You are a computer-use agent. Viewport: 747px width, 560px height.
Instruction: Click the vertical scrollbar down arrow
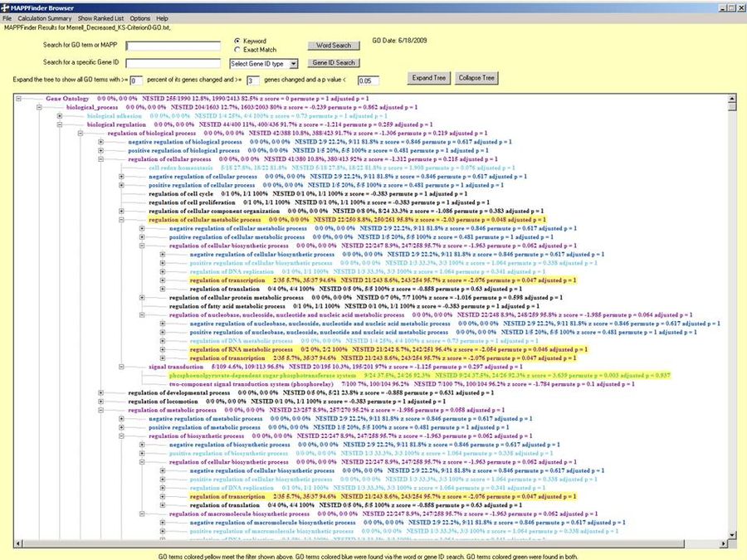732,535
